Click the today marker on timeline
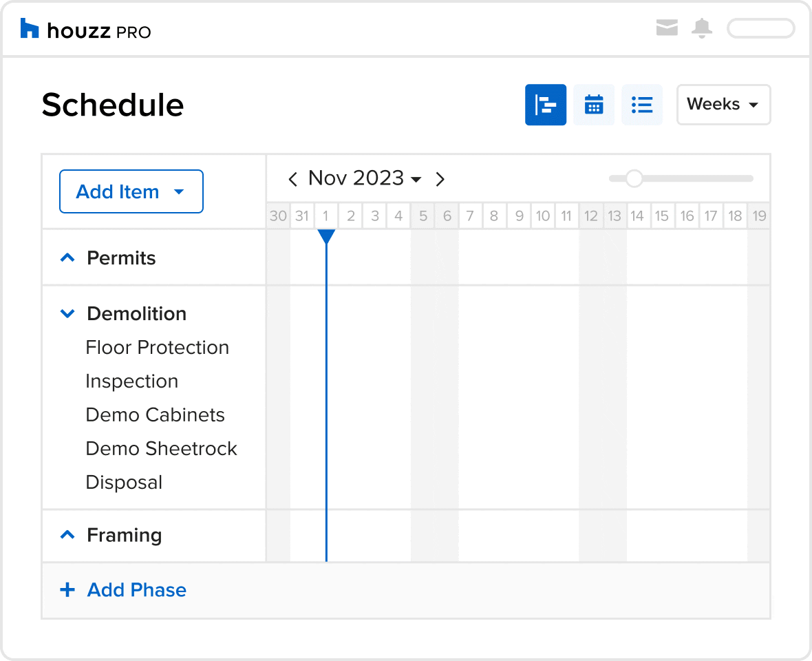The width and height of the screenshot is (812, 661). (326, 237)
